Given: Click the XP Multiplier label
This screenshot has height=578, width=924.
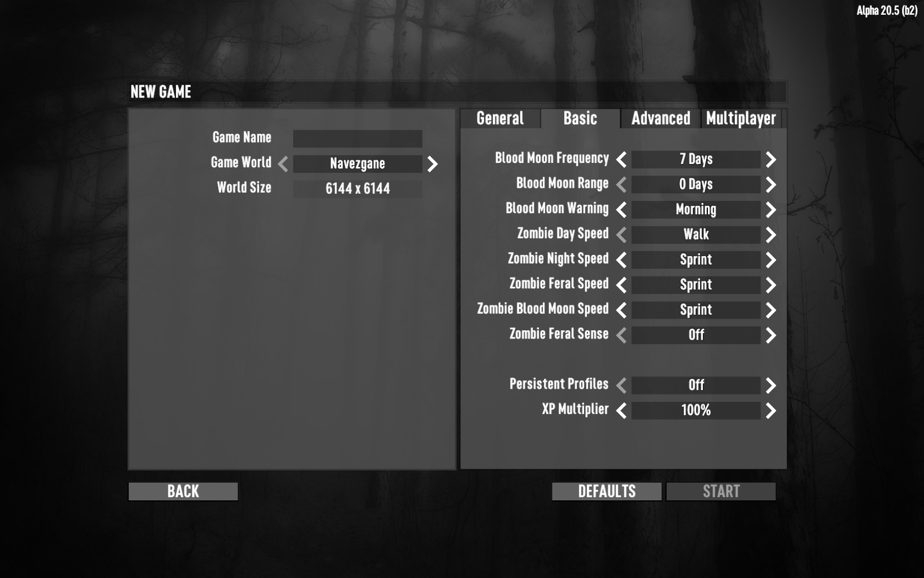Looking at the screenshot, I should pos(575,410).
